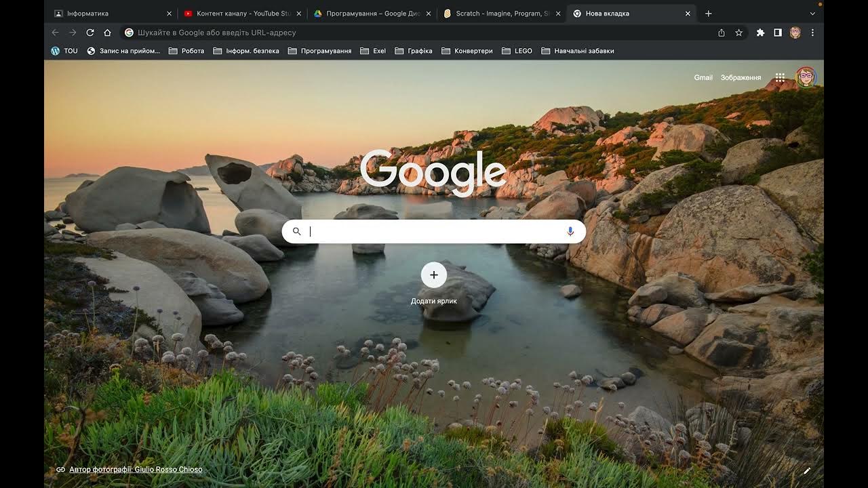Open the Навчальні забавки bookmarks folder
This screenshot has height=488, width=868.
(578, 51)
